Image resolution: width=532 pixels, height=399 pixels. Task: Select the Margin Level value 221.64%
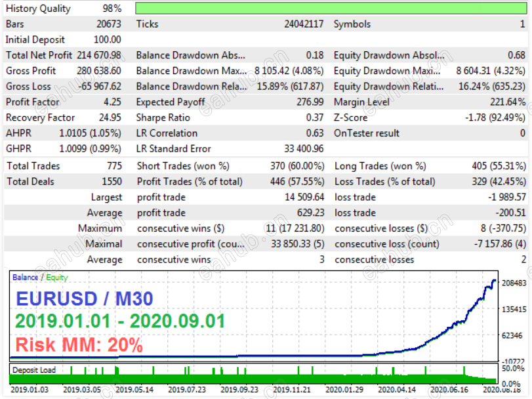click(x=508, y=102)
